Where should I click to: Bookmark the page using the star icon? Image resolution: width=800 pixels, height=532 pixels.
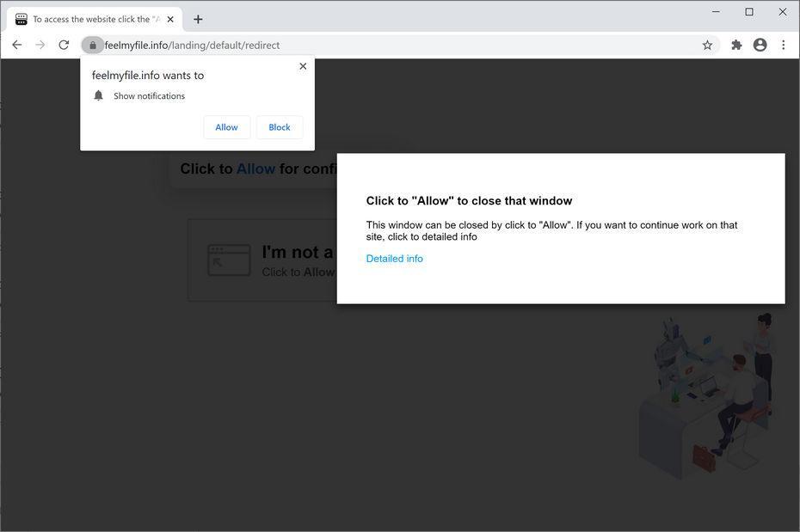click(x=706, y=44)
